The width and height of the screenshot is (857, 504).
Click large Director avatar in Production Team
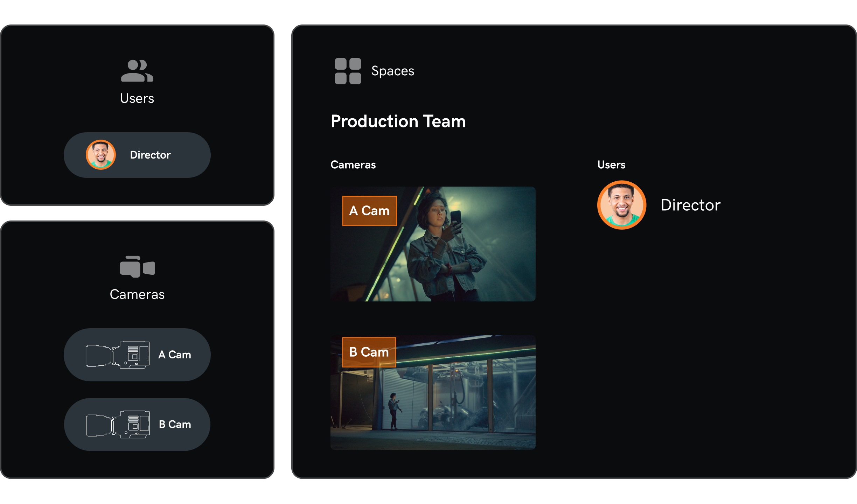click(621, 205)
